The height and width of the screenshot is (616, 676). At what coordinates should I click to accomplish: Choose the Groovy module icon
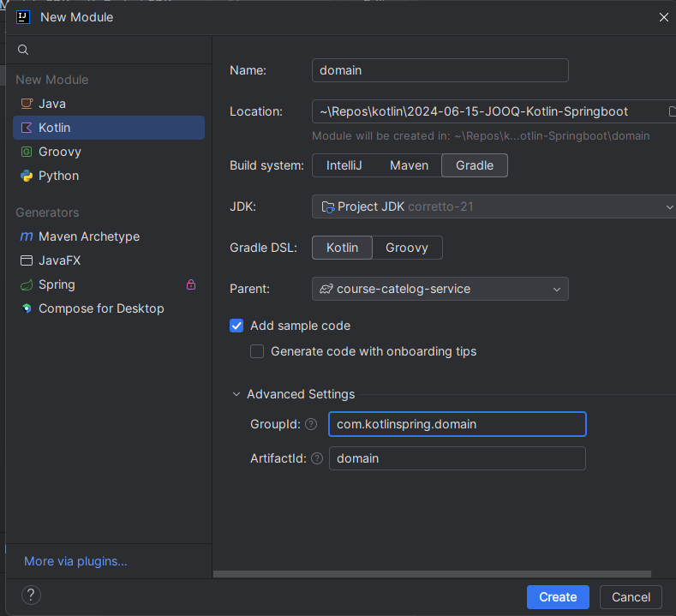(27, 152)
